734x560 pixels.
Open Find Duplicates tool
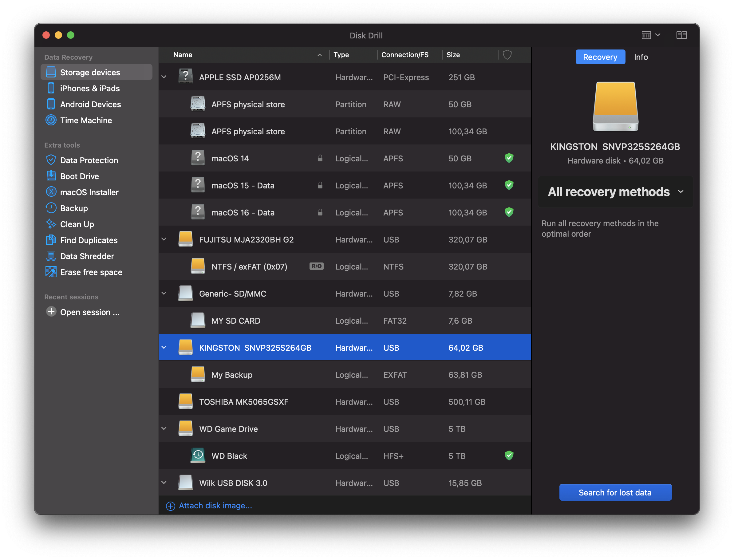(x=88, y=240)
